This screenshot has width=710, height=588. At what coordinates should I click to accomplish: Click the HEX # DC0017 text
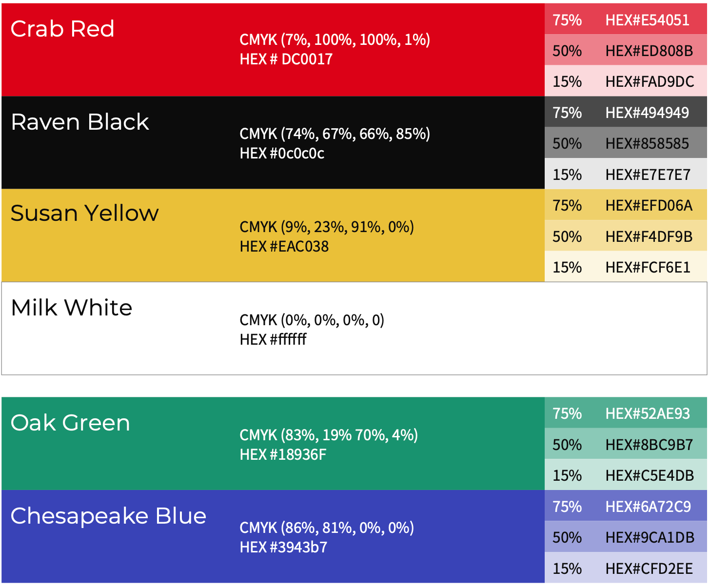click(x=286, y=59)
